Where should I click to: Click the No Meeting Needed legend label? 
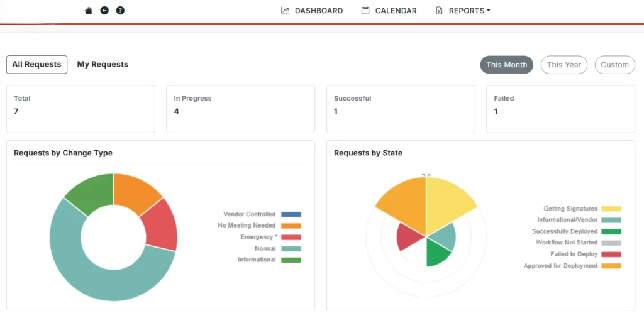point(247,226)
